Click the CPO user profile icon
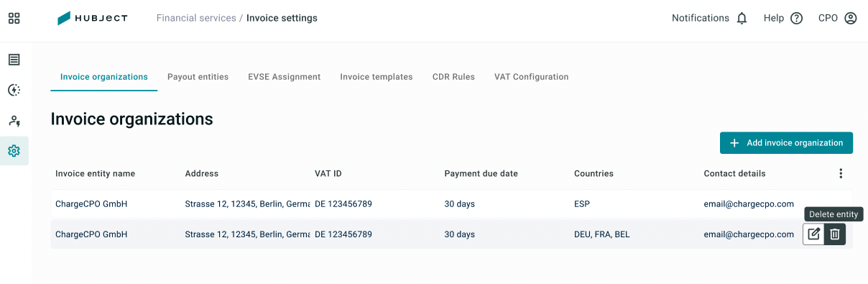 (x=851, y=19)
